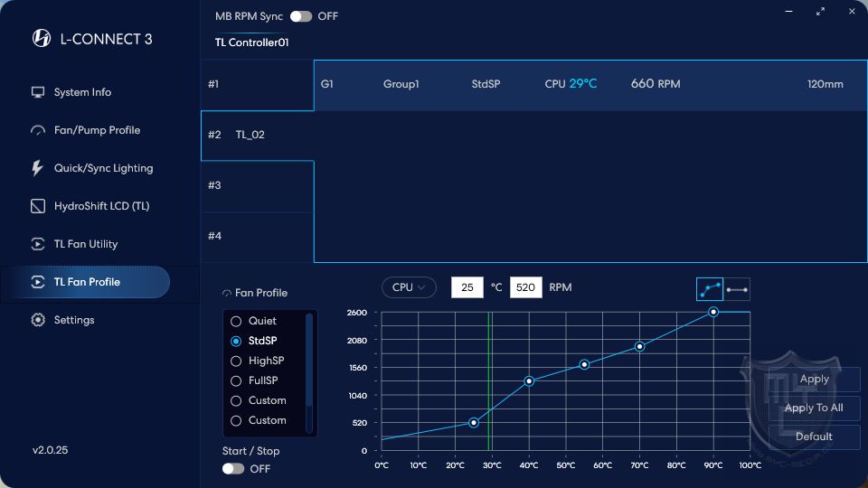Open Fan/Pump Profile page
Image resolution: width=868 pixels, height=488 pixels.
[x=97, y=130]
